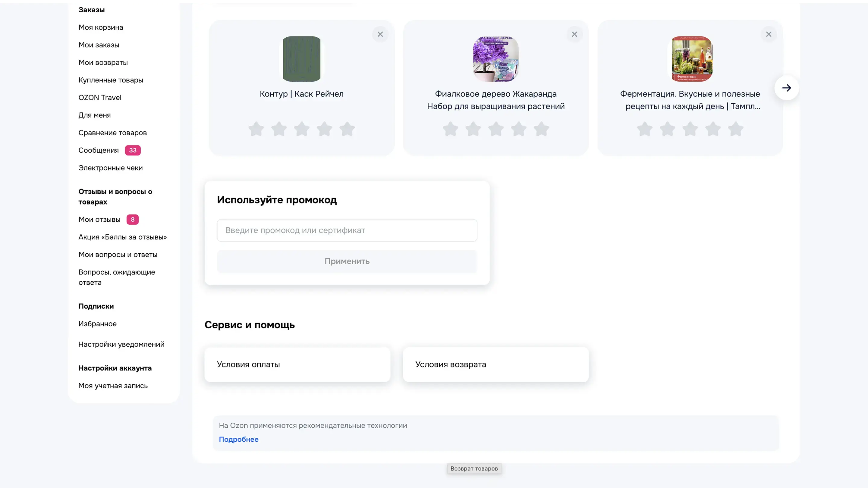Open the Ферментация book cover thumbnail
This screenshot has width=868, height=488.
(692, 59)
